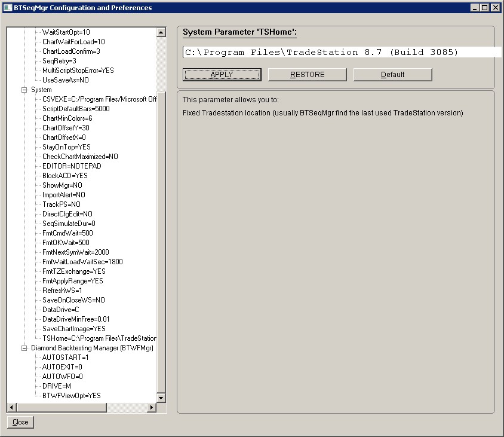Select FmtTZExchange=YES parameter

click(74, 271)
